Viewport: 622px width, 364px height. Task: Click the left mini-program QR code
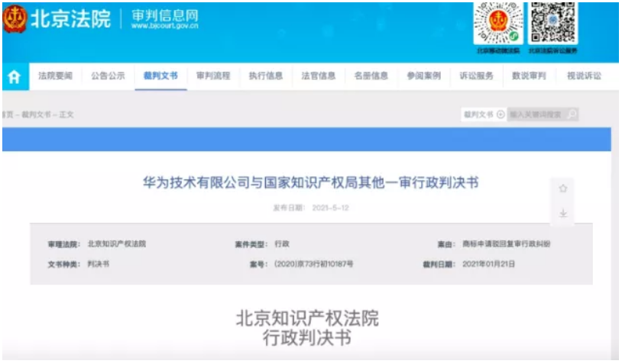click(x=498, y=22)
